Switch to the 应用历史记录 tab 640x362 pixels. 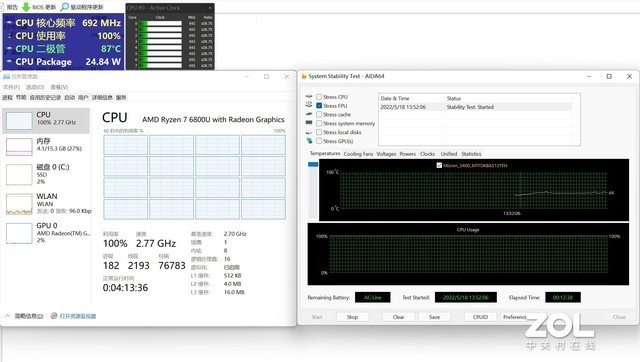(45, 97)
